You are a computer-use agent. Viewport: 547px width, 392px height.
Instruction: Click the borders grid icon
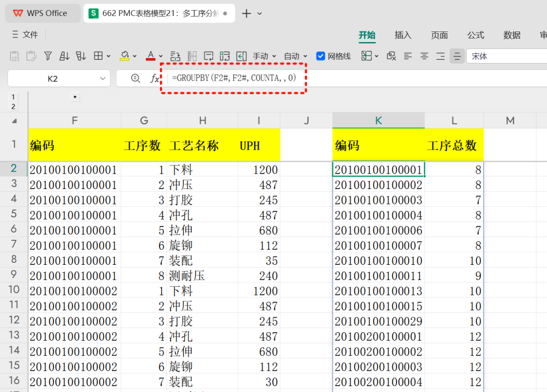[98, 56]
